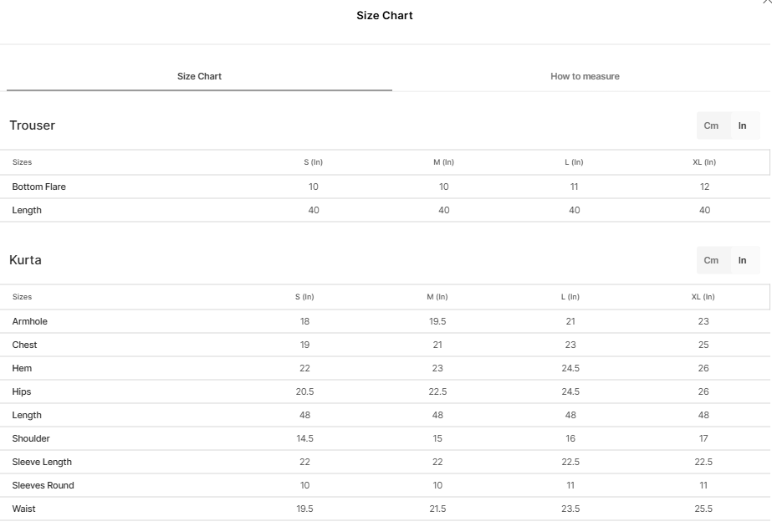772x532 pixels.
Task: Select In units for Trouser table
Action: [x=742, y=125]
